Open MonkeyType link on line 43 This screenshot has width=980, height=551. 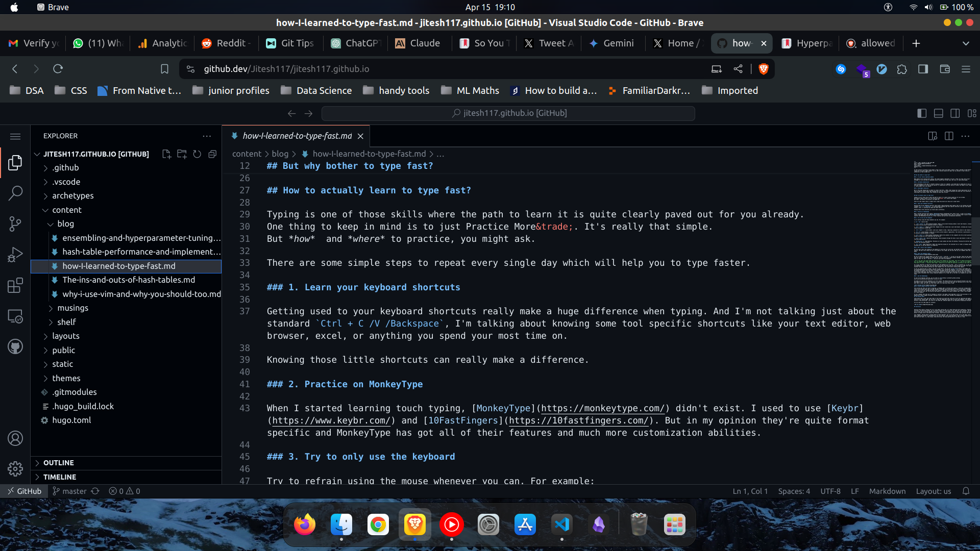tap(603, 408)
